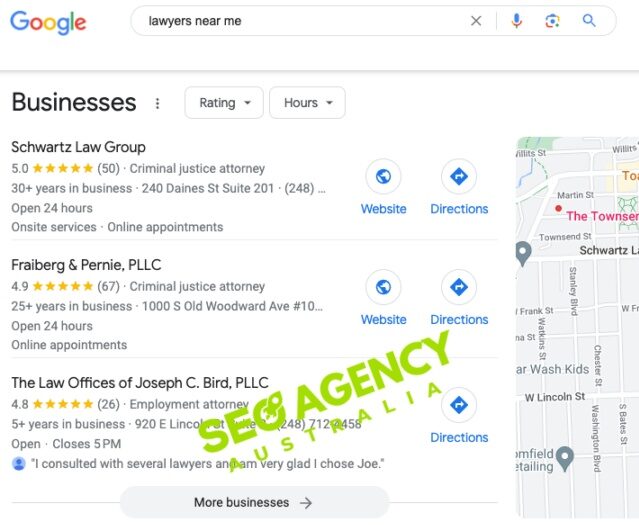Select the red Townsend hotel marker on map
The width and height of the screenshot is (639, 525).
[x=558, y=208]
